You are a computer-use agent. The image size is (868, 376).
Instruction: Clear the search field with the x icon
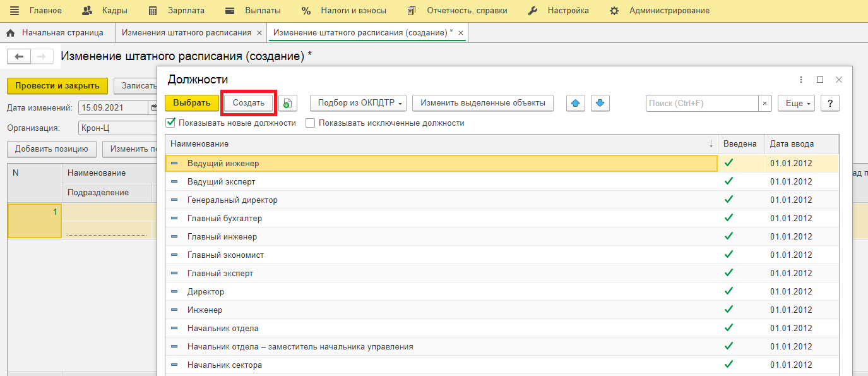click(x=764, y=103)
